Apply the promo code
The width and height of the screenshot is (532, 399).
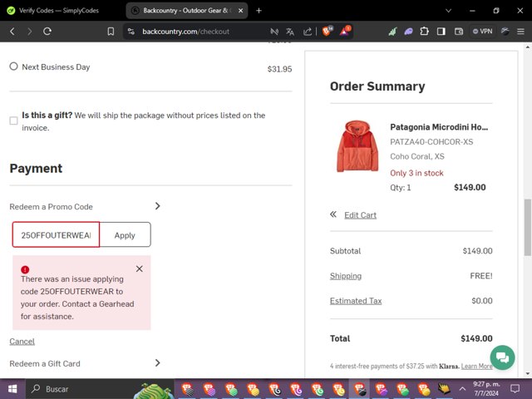tap(125, 234)
